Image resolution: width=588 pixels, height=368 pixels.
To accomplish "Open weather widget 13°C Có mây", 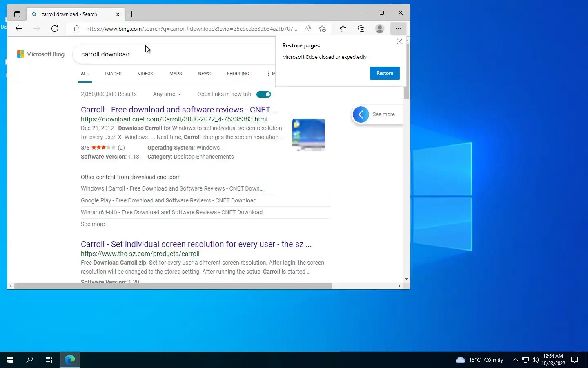I will (479, 360).
